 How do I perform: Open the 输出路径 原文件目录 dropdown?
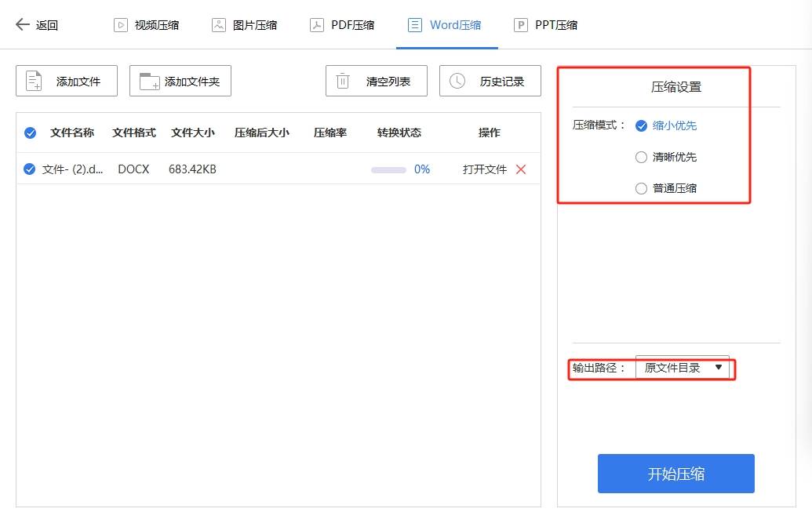coord(682,368)
